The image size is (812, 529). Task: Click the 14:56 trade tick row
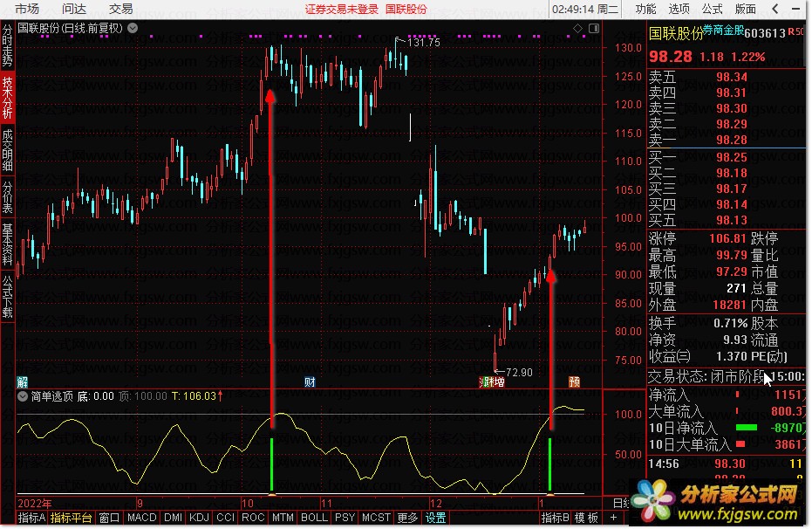coord(725,464)
